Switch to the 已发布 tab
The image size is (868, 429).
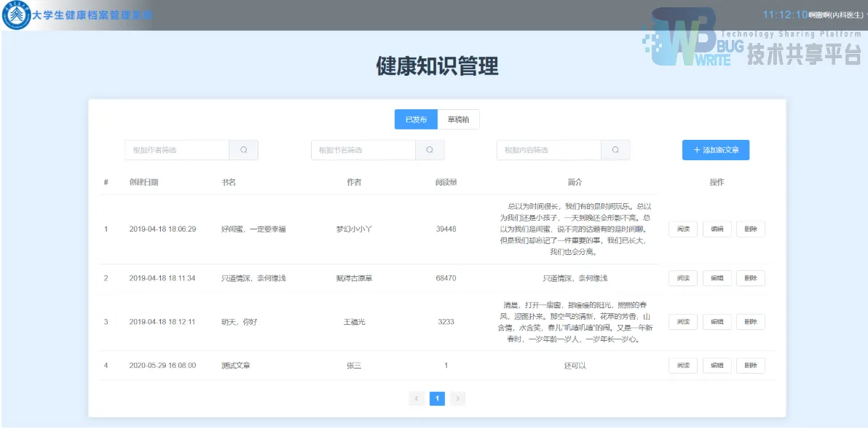[x=417, y=119]
